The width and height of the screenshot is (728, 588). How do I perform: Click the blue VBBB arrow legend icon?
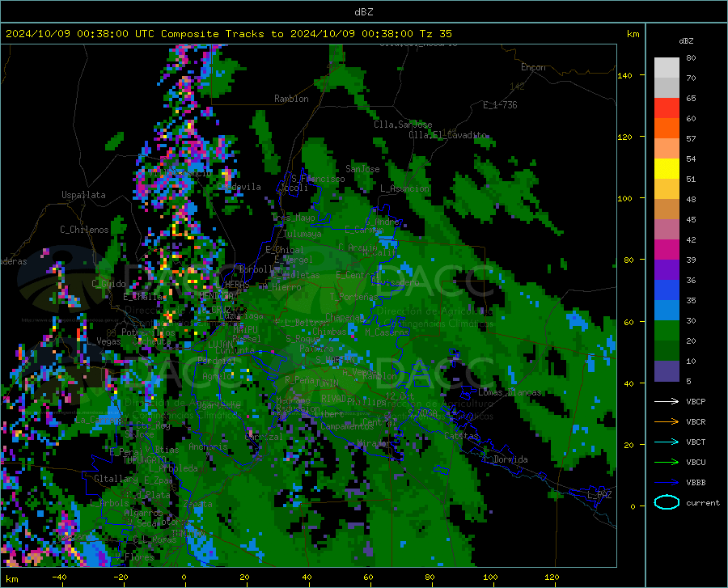coord(667,482)
